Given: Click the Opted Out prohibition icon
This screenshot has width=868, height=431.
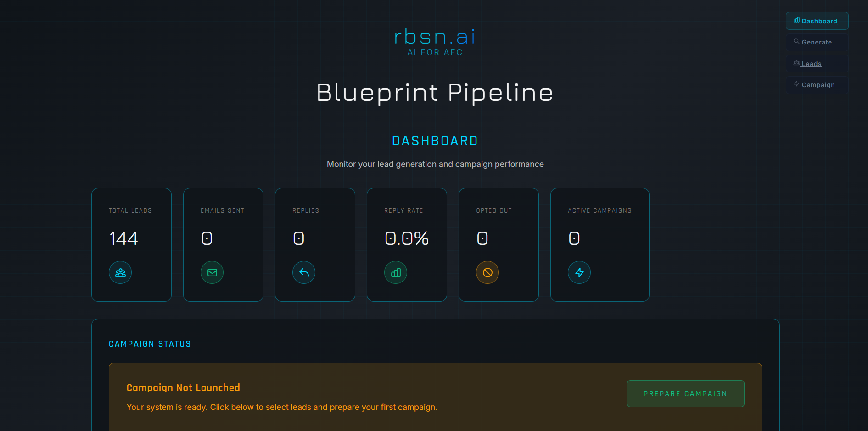Looking at the screenshot, I should click(x=487, y=272).
